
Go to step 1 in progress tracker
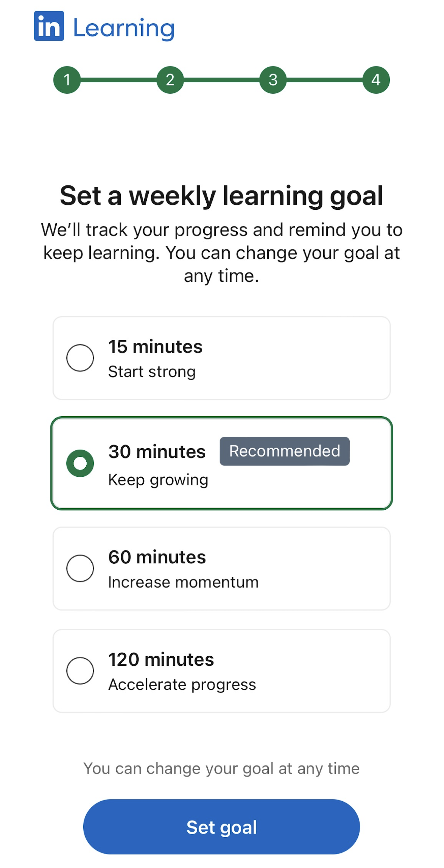pyautogui.click(x=67, y=80)
